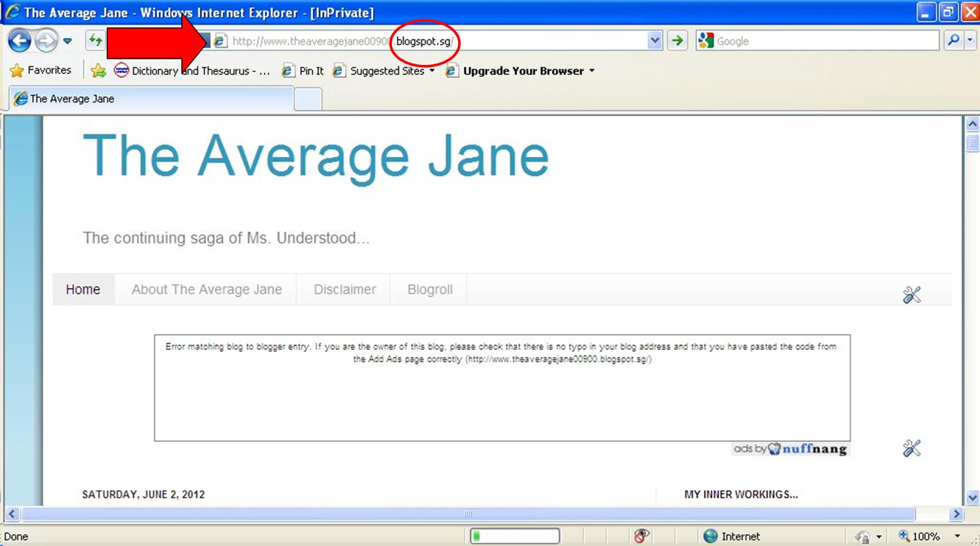Click the vertical scrollbar up arrow
Image resolution: width=980 pixels, height=546 pixels.
(x=972, y=124)
